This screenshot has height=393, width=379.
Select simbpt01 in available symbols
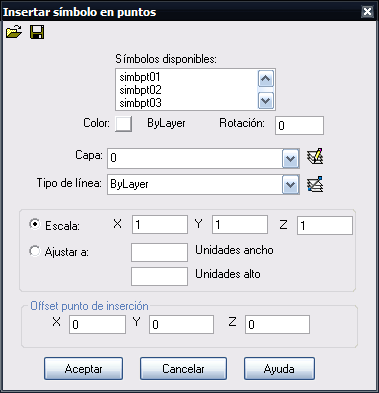click(x=140, y=77)
